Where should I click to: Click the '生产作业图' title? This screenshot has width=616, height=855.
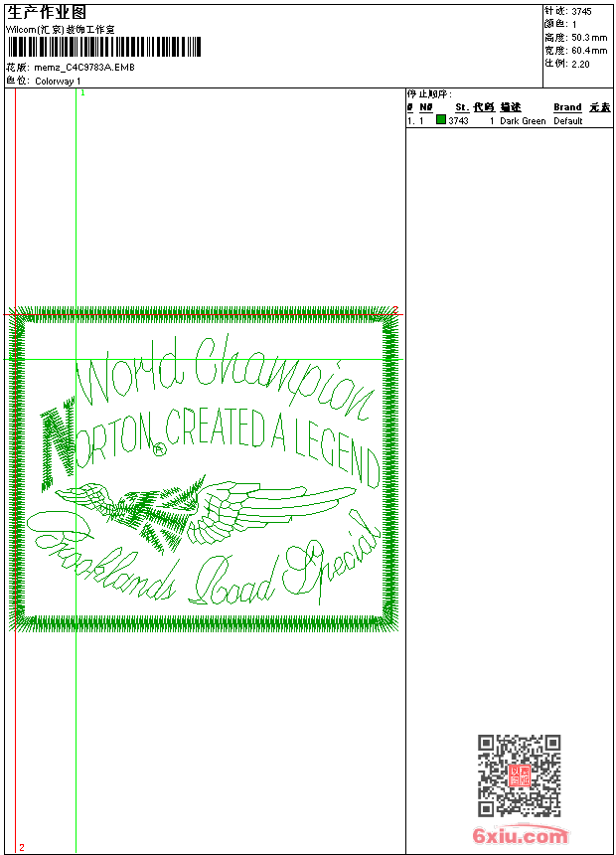click(x=47, y=13)
